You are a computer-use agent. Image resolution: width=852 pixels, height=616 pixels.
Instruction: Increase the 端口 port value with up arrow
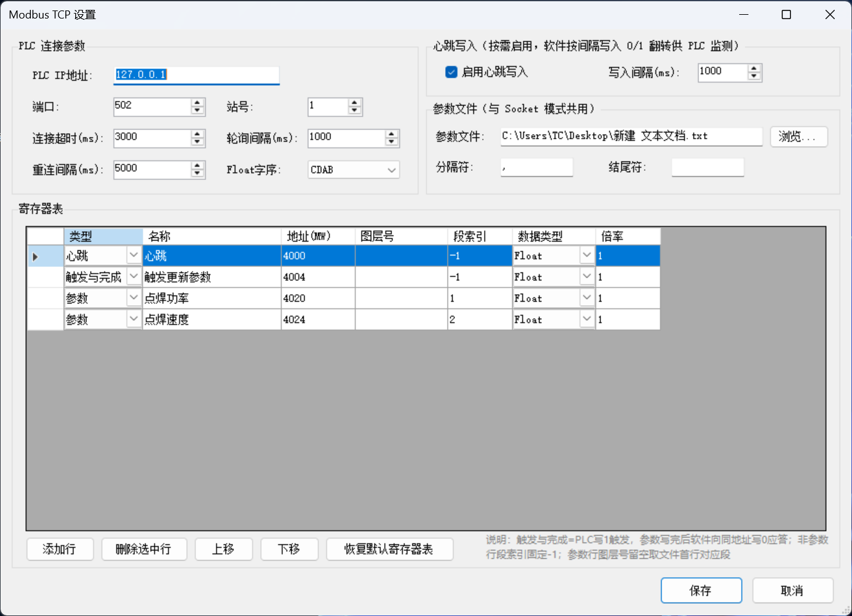(197, 102)
